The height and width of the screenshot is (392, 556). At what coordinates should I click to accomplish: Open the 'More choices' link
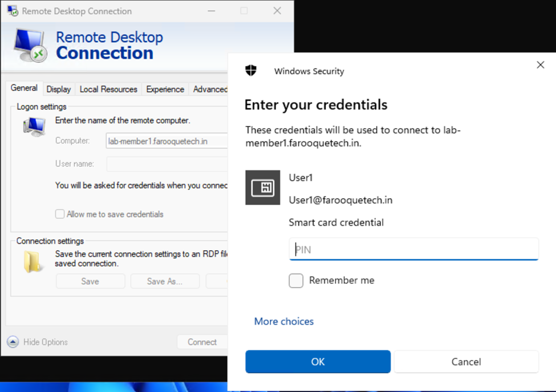point(284,321)
